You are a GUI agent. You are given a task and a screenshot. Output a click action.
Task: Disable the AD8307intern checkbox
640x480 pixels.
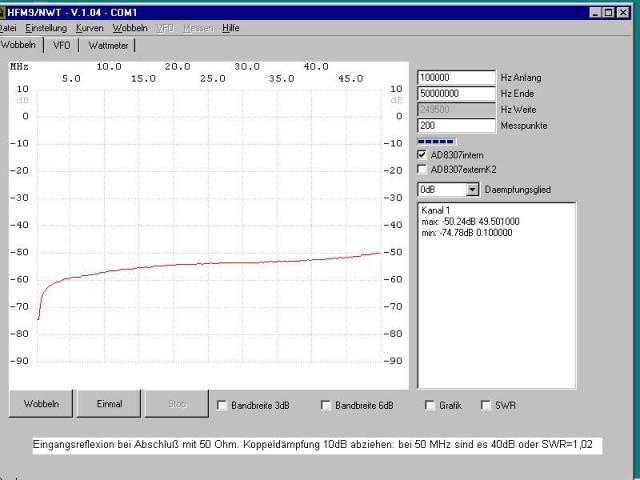pyautogui.click(x=422, y=155)
